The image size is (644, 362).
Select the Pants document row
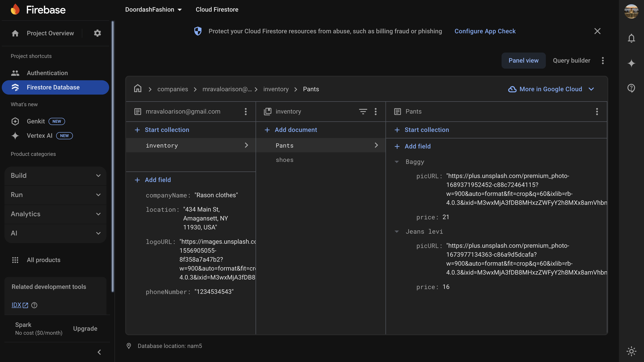click(320, 145)
